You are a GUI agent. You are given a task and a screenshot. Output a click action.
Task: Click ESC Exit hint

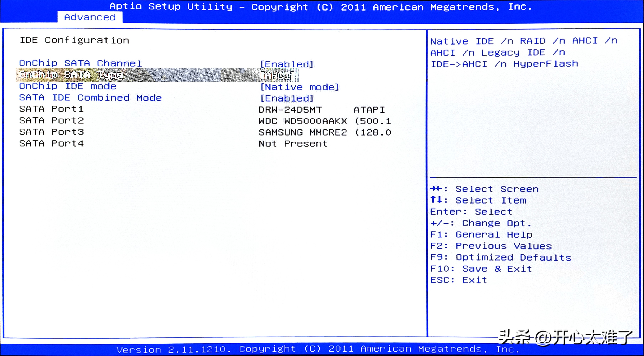(458, 280)
